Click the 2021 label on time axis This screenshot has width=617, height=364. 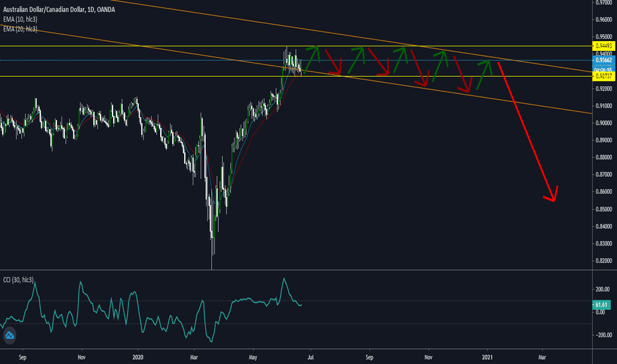pos(487,357)
